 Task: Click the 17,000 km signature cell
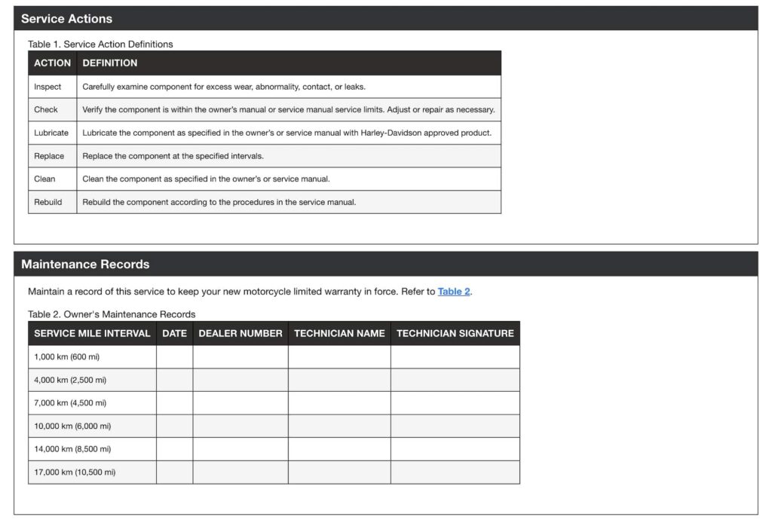tap(455, 472)
